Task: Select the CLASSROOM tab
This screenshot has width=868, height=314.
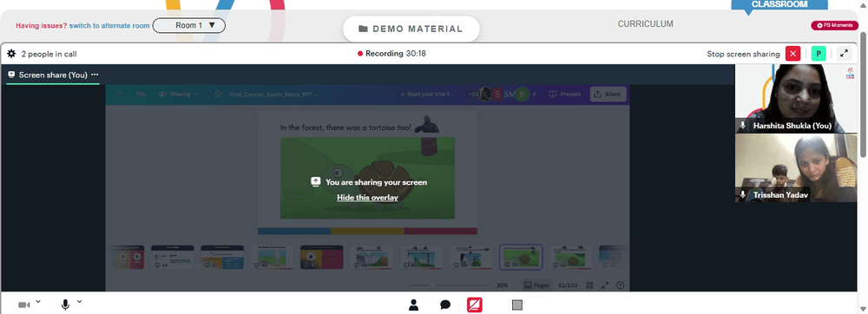Action: [779, 4]
